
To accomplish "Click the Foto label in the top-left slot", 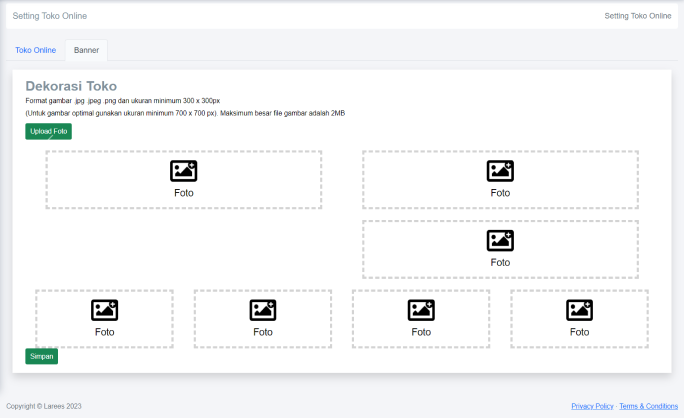I will 183,193.
